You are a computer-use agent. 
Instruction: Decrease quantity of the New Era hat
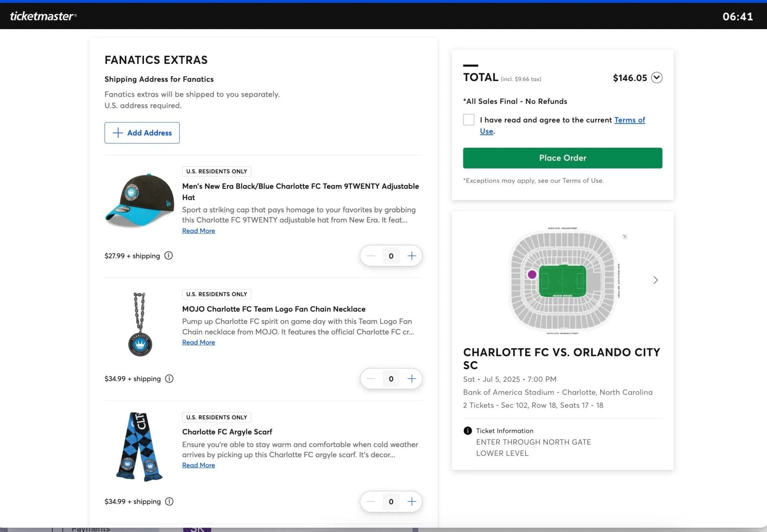(371, 256)
